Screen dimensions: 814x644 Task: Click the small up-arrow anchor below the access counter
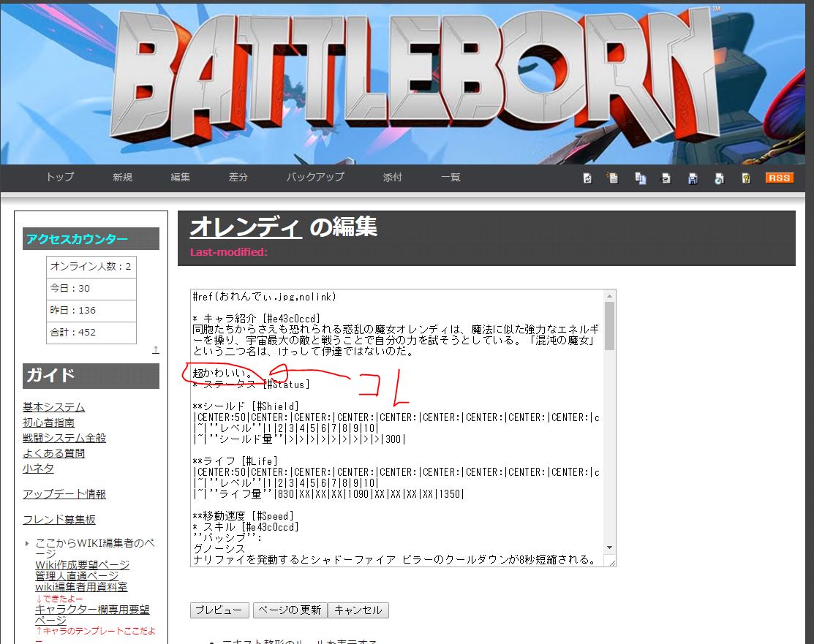coord(155,350)
